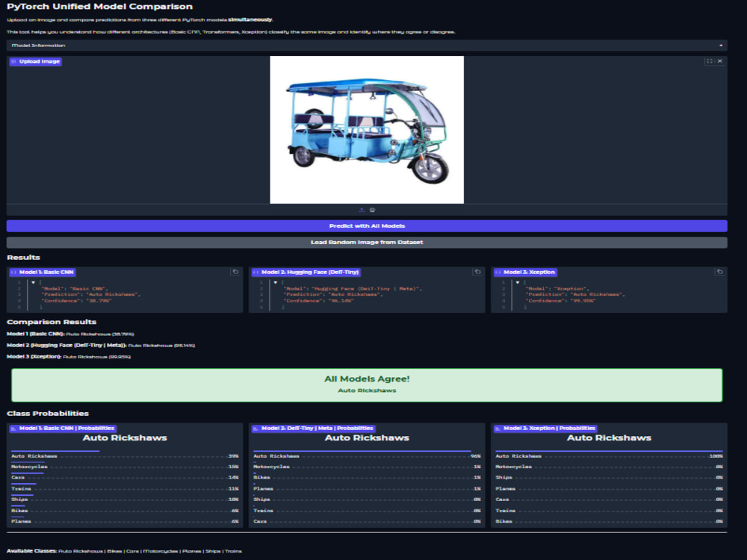Select Trains 11% row in Model 1
This screenshot has width=747, height=560.
point(125,487)
